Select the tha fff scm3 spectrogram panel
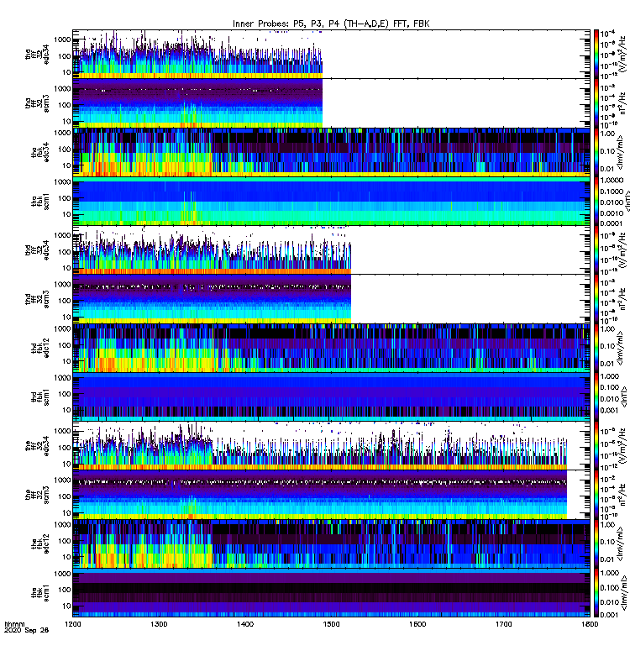The width and height of the screenshot is (630, 672). coord(331,103)
